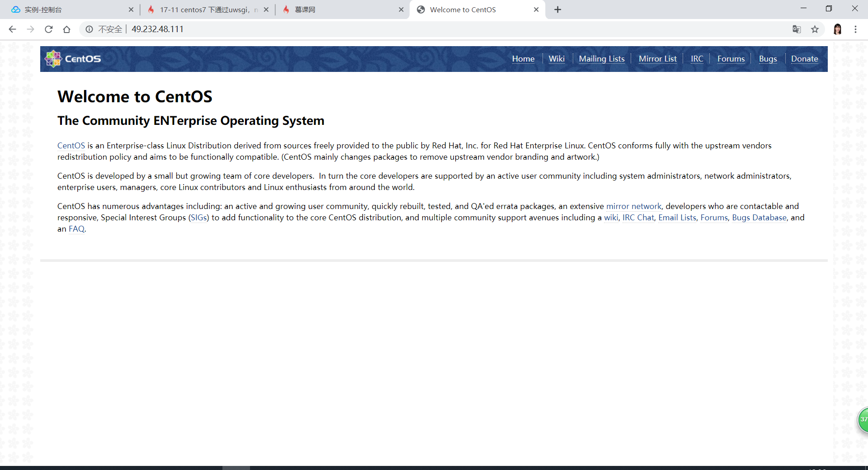Reload the current page
Image resolution: width=868 pixels, height=470 pixels.
pyautogui.click(x=48, y=29)
